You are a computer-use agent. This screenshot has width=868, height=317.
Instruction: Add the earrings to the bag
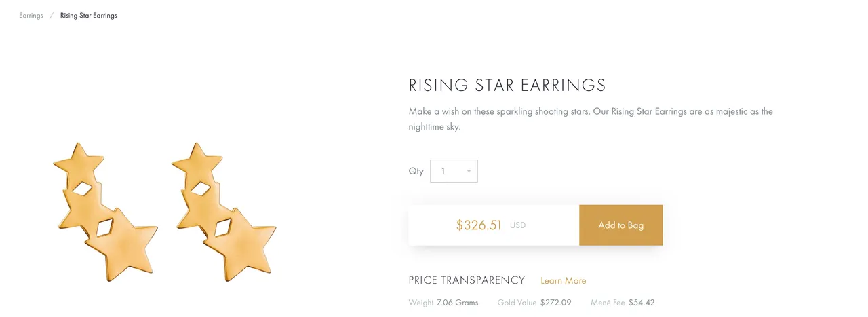tap(620, 225)
